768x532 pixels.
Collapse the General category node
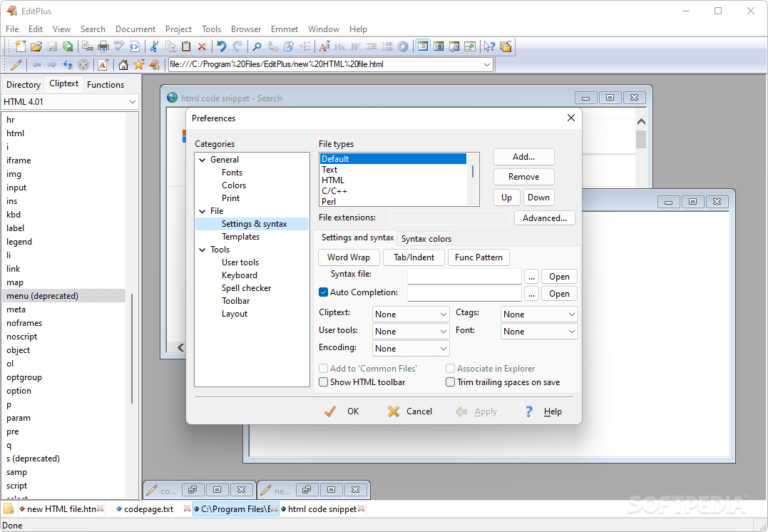[203, 160]
